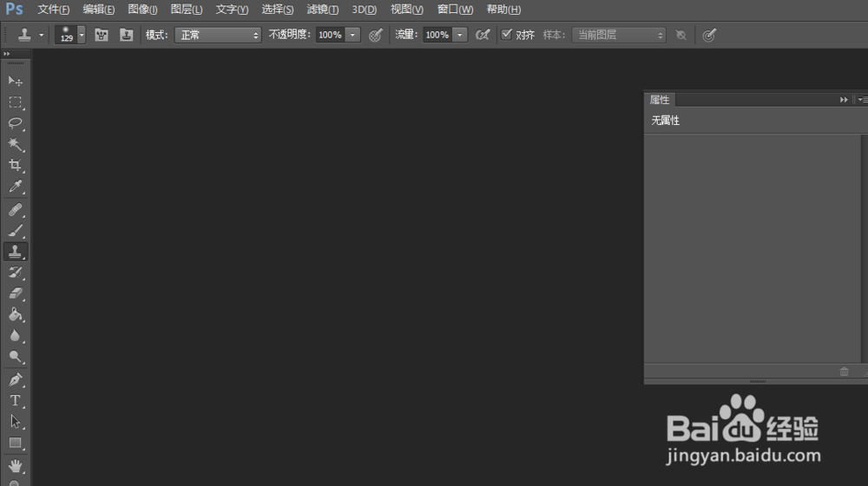Image resolution: width=868 pixels, height=486 pixels.
Task: Toggle pressure for opacity
Action: pos(375,35)
